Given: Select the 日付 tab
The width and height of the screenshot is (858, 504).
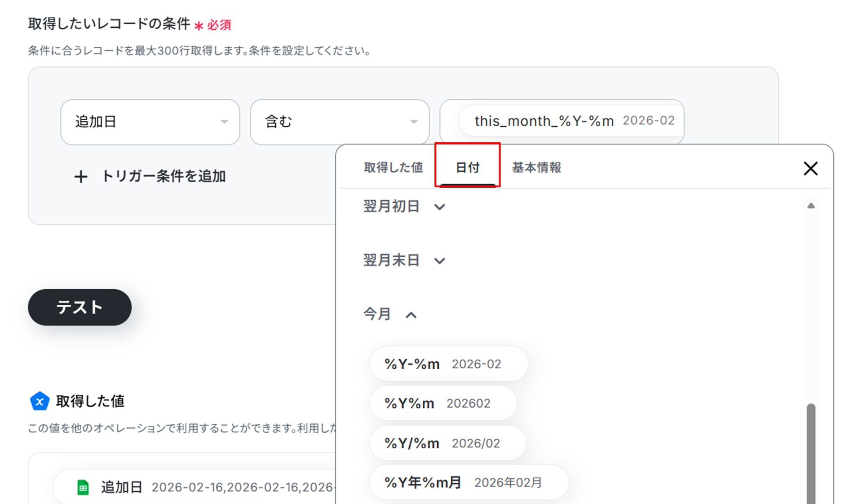Looking at the screenshot, I should [467, 167].
